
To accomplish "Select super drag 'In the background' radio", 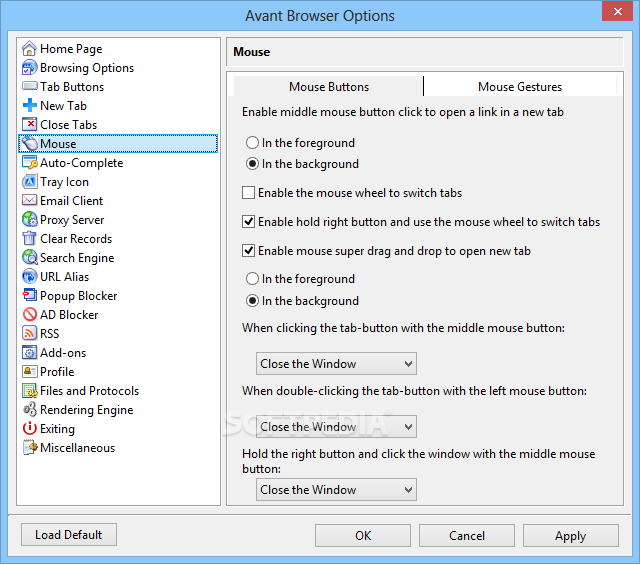I will tap(252, 301).
